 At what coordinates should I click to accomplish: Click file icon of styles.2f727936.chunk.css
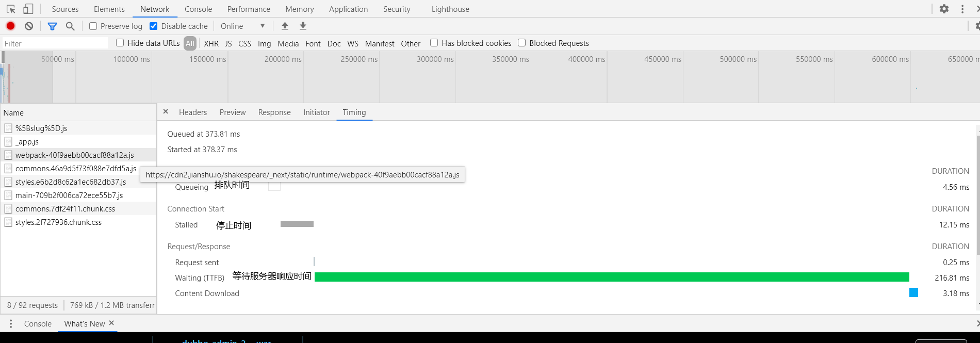8,222
